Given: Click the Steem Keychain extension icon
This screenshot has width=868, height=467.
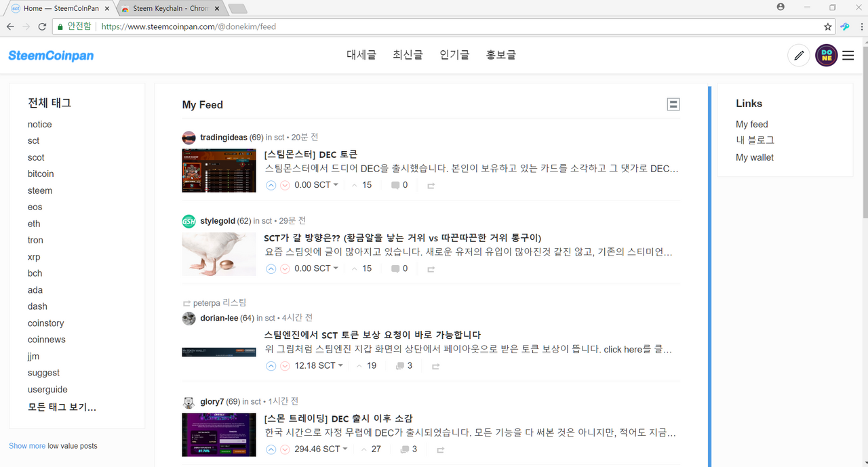Looking at the screenshot, I should (845, 27).
